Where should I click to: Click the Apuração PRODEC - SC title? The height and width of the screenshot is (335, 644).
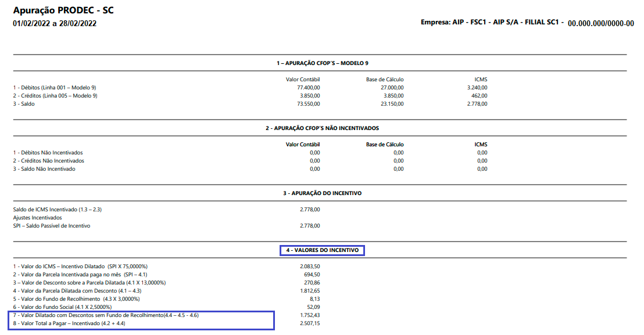[x=63, y=10]
